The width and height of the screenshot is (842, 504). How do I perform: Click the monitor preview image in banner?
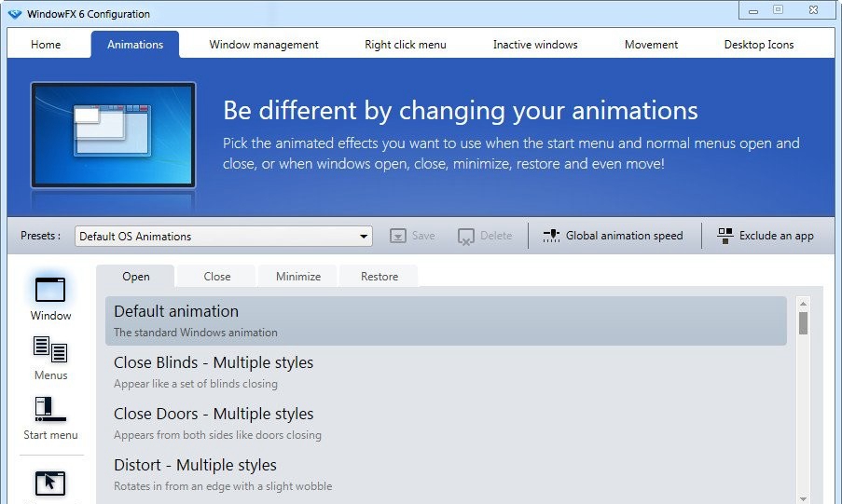click(114, 135)
